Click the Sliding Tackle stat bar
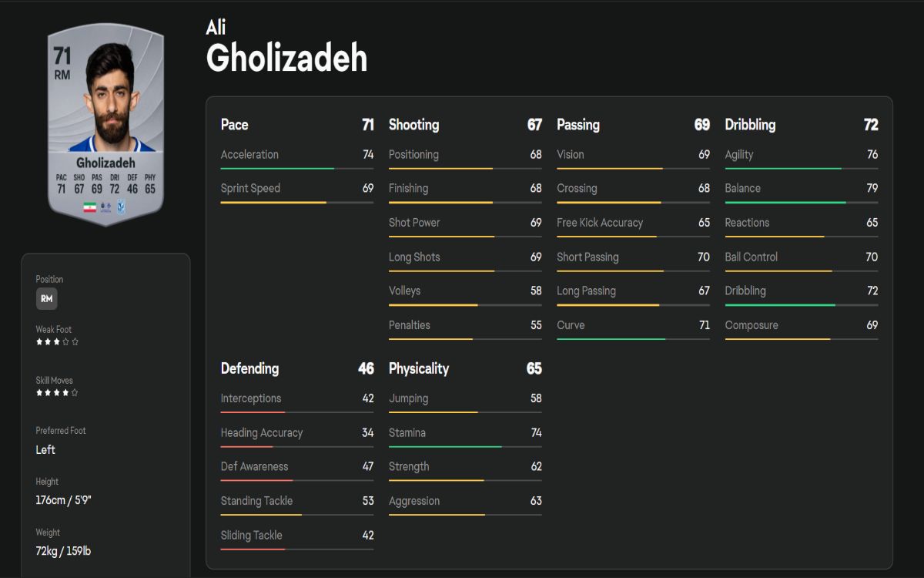Image resolution: width=924 pixels, height=578 pixels. coord(296,549)
